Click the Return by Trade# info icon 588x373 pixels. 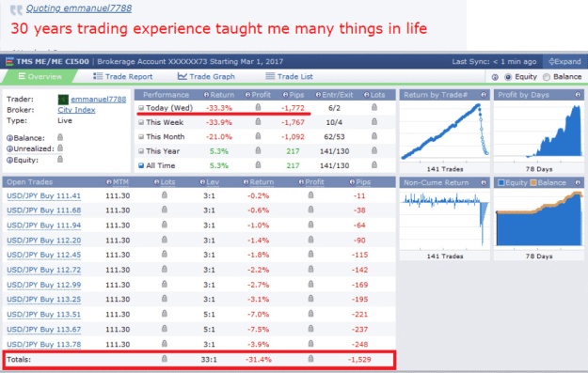pyautogui.click(x=484, y=95)
